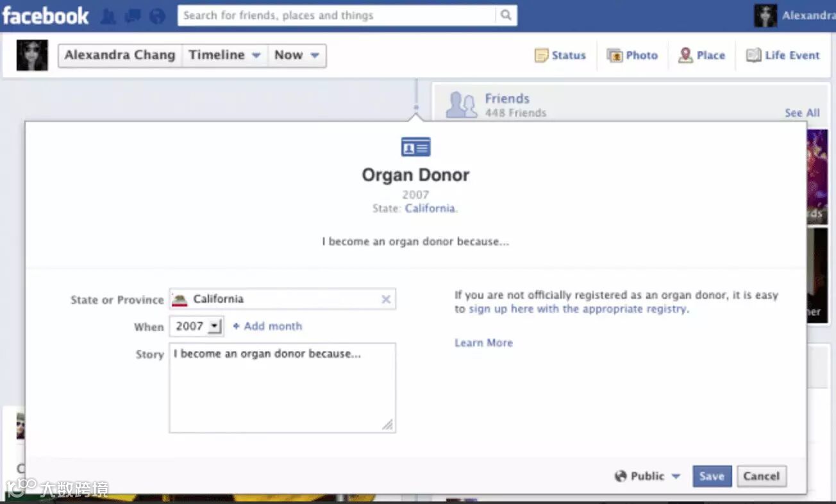836x504 pixels.
Task: Clear California from the state field
Action: tap(386, 299)
